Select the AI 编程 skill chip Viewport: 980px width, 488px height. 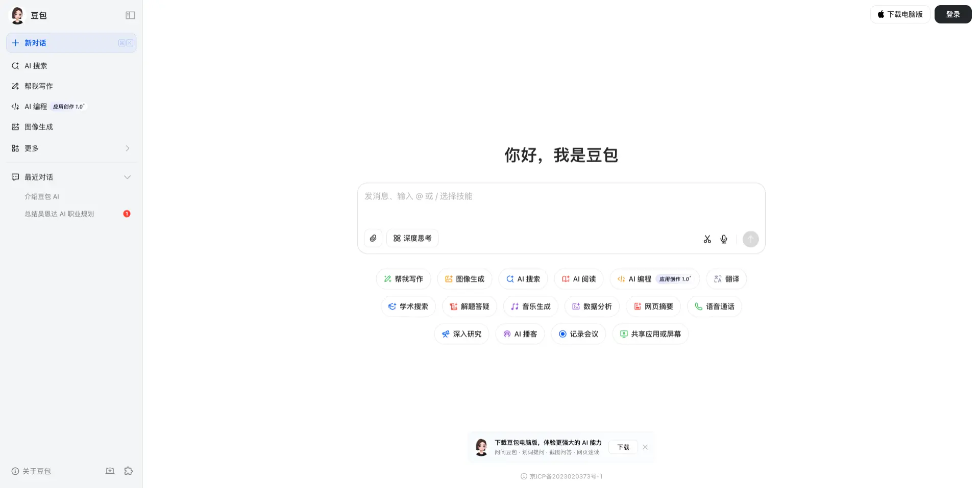[655, 279]
